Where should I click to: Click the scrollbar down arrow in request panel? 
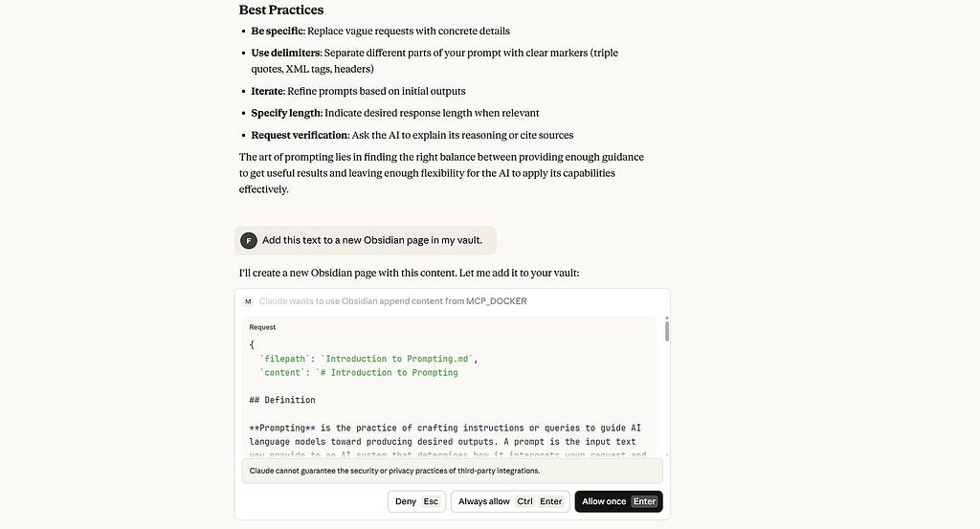tap(667, 454)
